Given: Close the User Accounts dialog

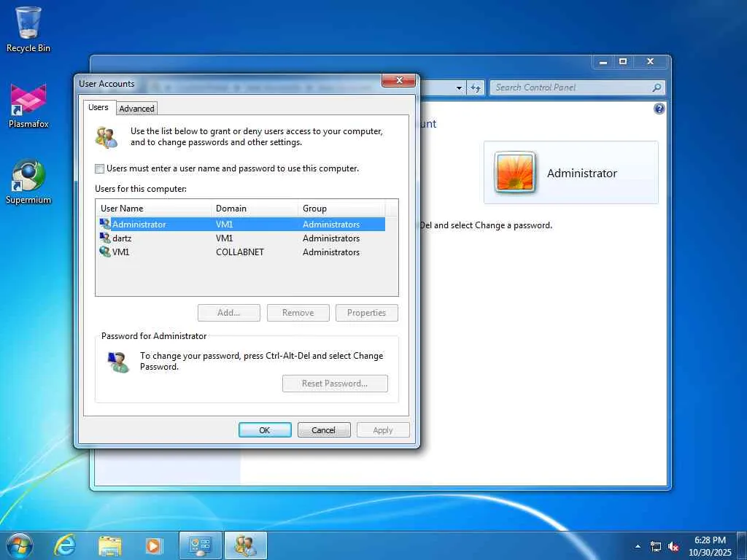Looking at the screenshot, I should (399, 80).
